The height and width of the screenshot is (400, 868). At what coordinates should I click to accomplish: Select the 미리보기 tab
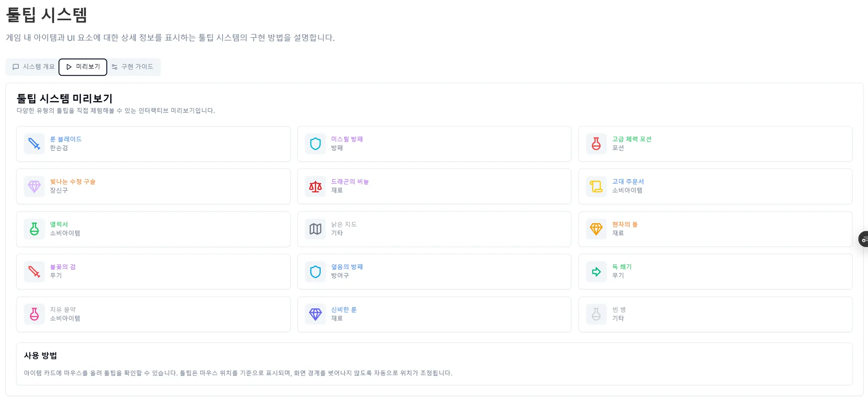tap(83, 67)
